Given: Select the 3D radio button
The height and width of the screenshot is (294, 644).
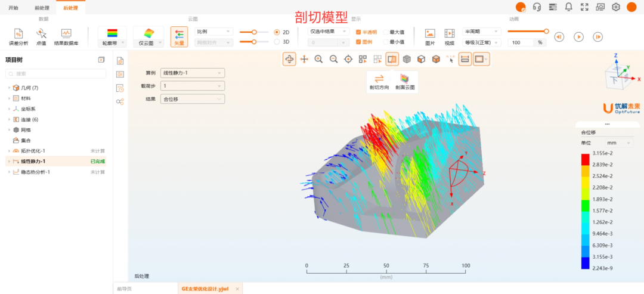Looking at the screenshot, I should (277, 42).
